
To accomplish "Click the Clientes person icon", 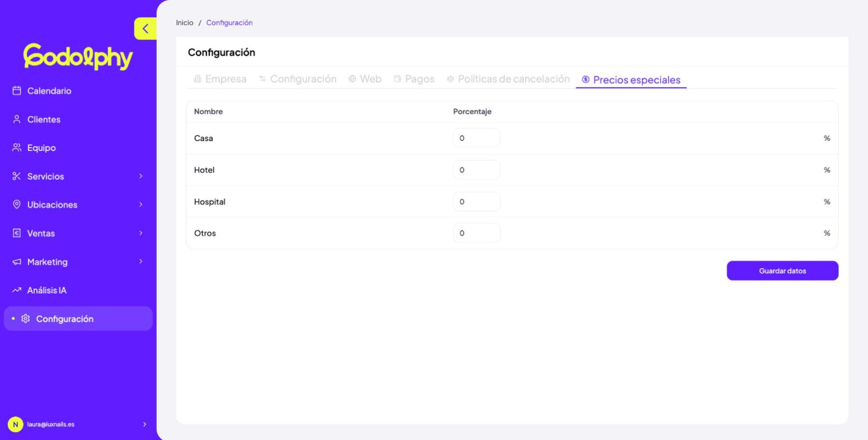I will pyautogui.click(x=17, y=120).
